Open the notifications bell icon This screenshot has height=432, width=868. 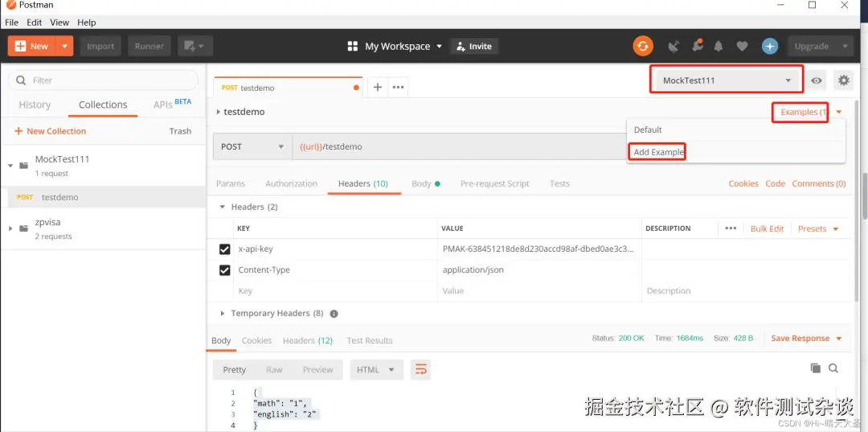click(719, 47)
